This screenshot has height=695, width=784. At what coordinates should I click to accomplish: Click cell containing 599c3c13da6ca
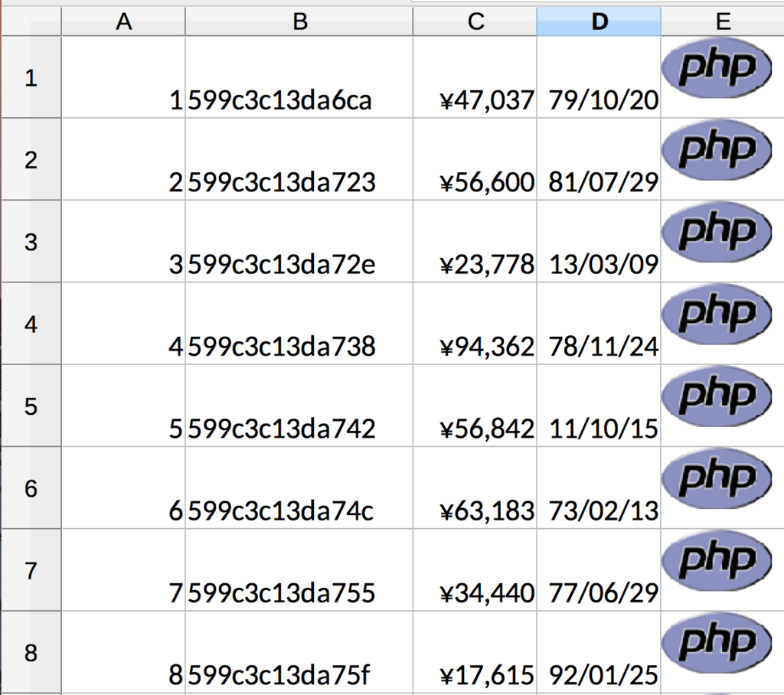point(299,77)
